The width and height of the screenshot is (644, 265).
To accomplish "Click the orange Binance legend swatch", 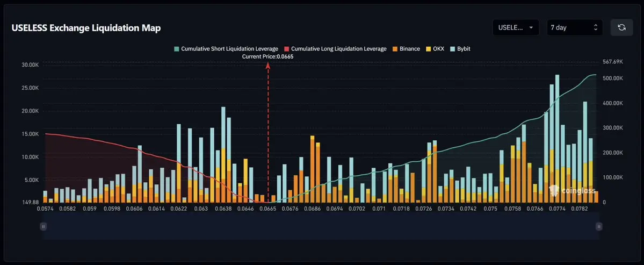I will [x=395, y=49].
